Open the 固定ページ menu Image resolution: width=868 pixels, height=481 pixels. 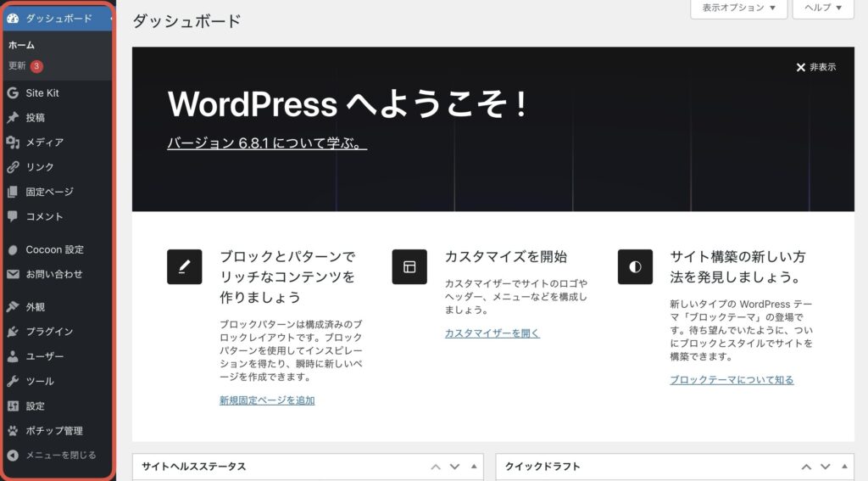coord(58,192)
